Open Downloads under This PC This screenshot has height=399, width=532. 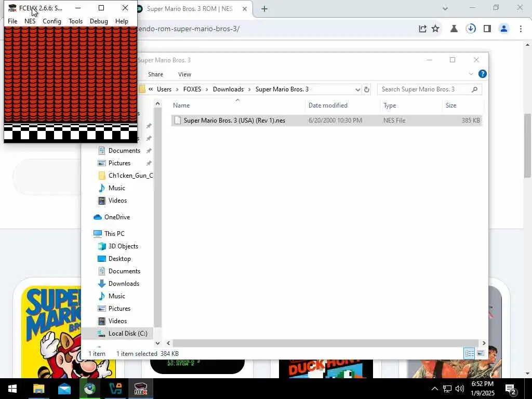[x=124, y=284]
